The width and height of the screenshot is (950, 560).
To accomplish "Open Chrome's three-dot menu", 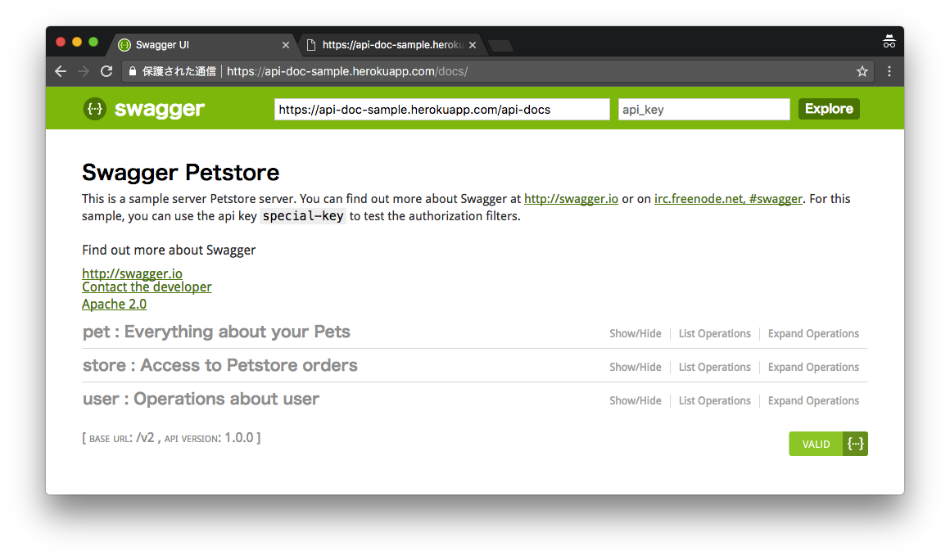I will pyautogui.click(x=889, y=71).
